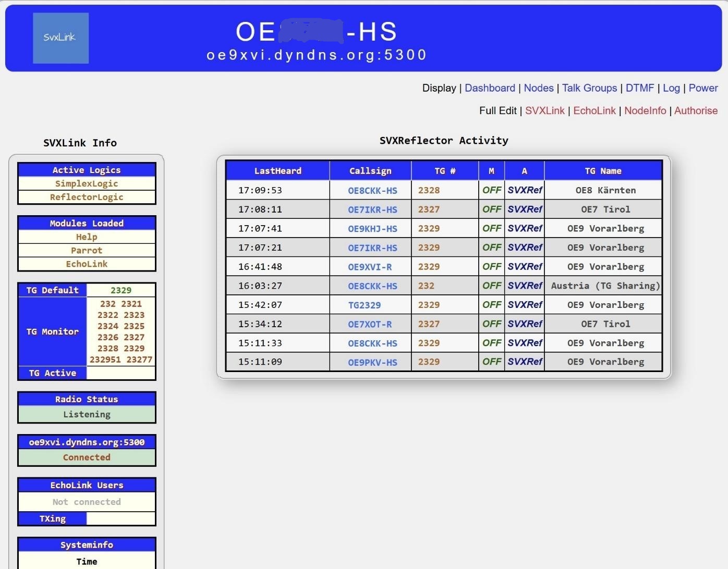Open the Talk Groups menu link
The width and height of the screenshot is (728, 569).
pos(589,88)
